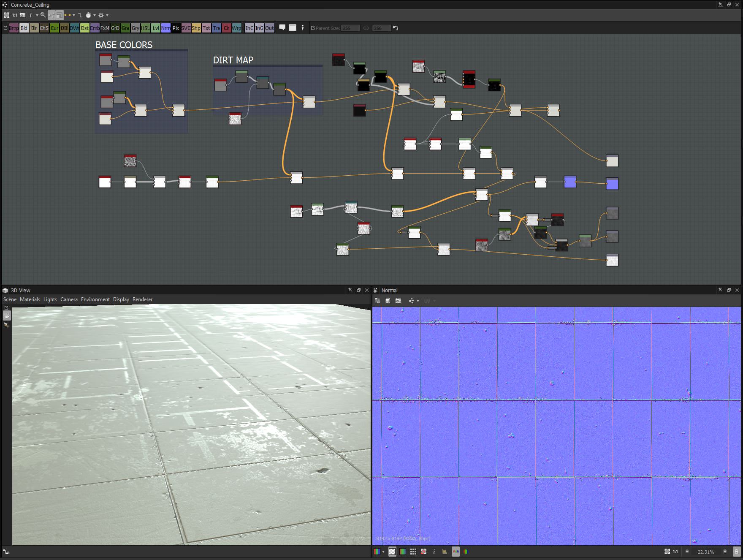Viewport: 743px width, 560px height.
Task: Reset parent size arrow button
Action: pos(396,28)
